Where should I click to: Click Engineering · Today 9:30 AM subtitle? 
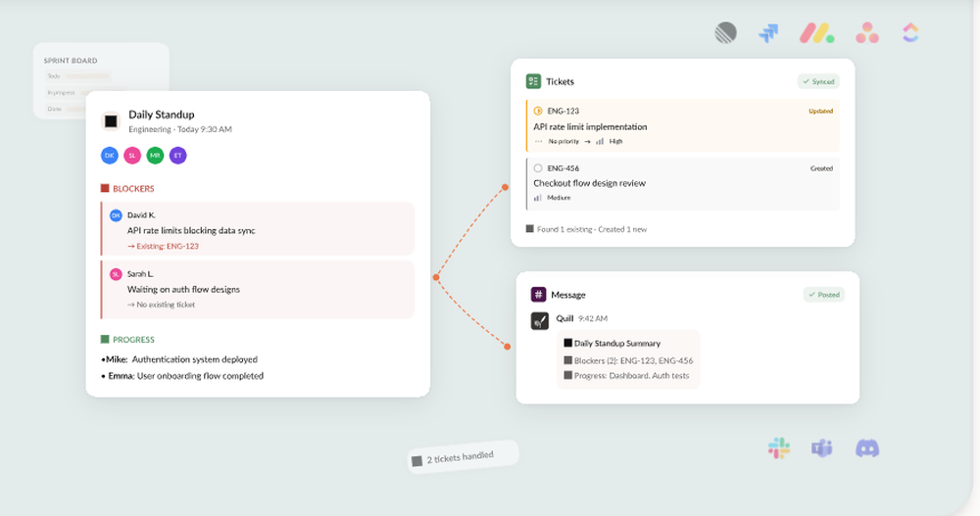[x=180, y=129]
